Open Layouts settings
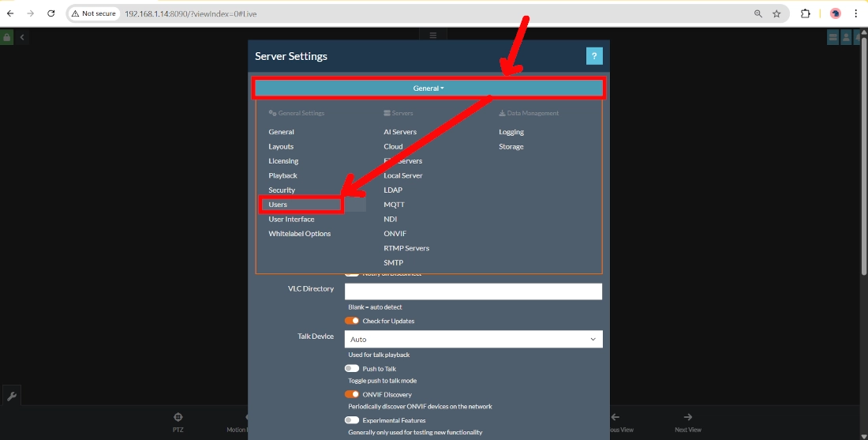This screenshot has height=440, width=868. pos(281,146)
